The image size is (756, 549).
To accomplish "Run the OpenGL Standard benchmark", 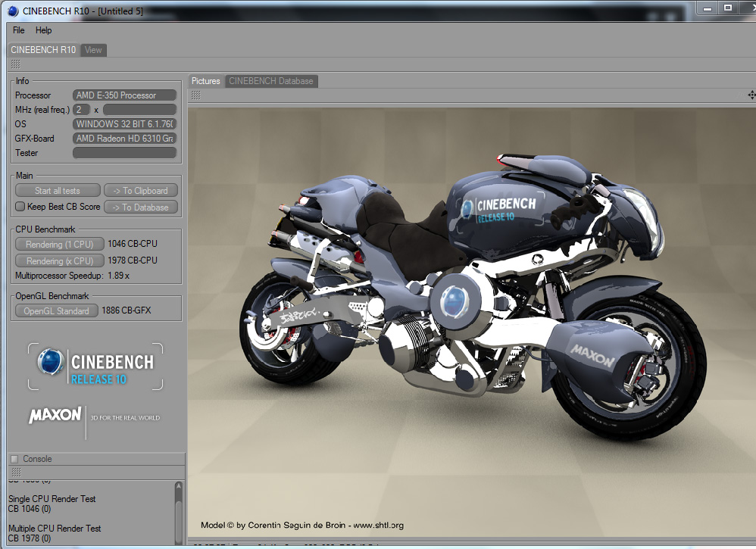I will [x=56, y=311].
